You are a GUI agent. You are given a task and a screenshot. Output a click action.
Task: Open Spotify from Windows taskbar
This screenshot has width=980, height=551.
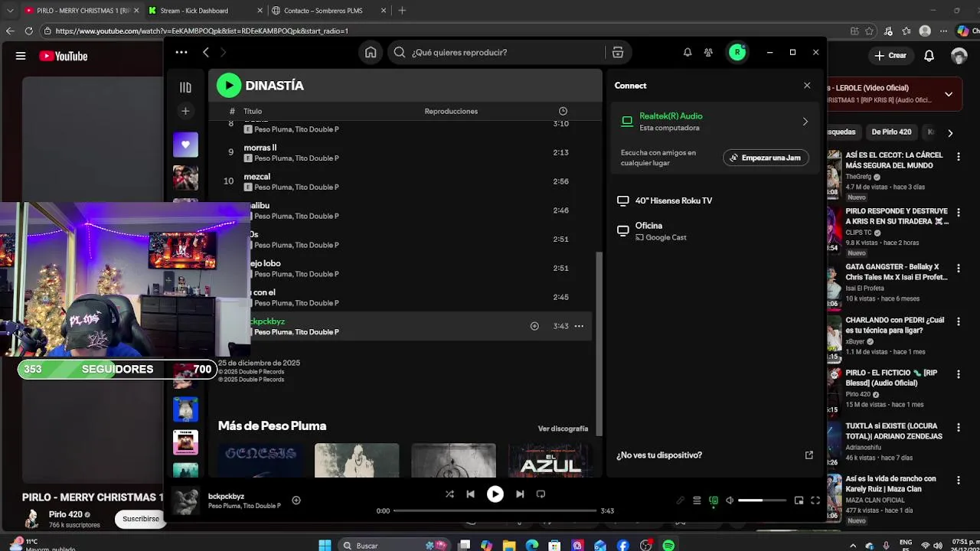click(x=668, y=545)
